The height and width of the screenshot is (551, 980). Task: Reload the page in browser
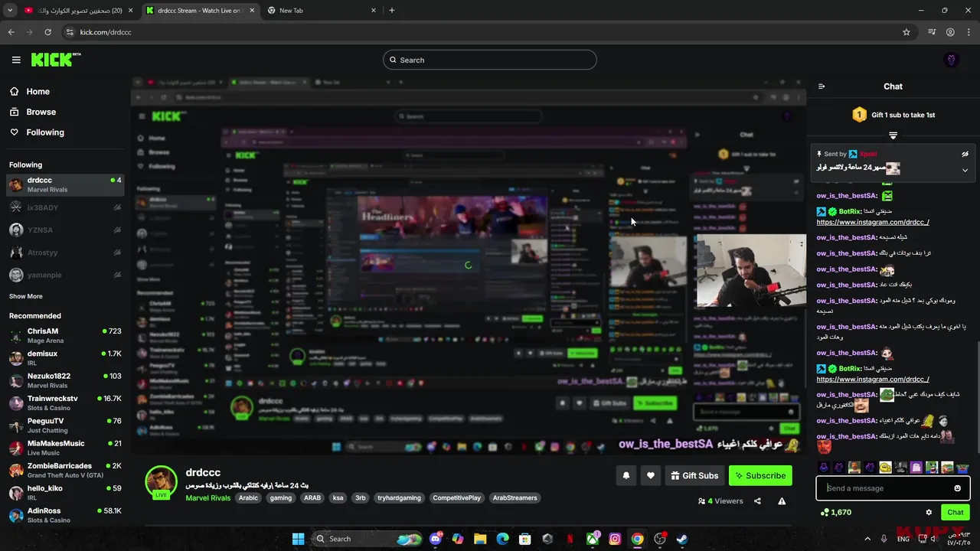tap(47, 32)
